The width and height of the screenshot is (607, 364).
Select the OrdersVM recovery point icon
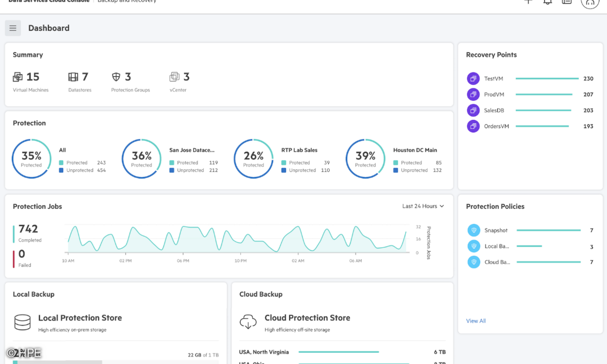click(x=473, y=126)
